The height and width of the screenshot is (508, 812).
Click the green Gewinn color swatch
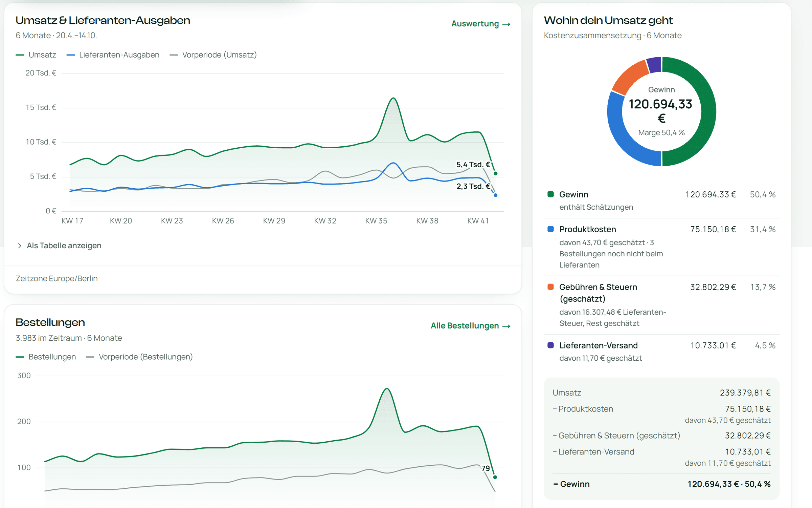pyautogui.click(x=550, y=194)
